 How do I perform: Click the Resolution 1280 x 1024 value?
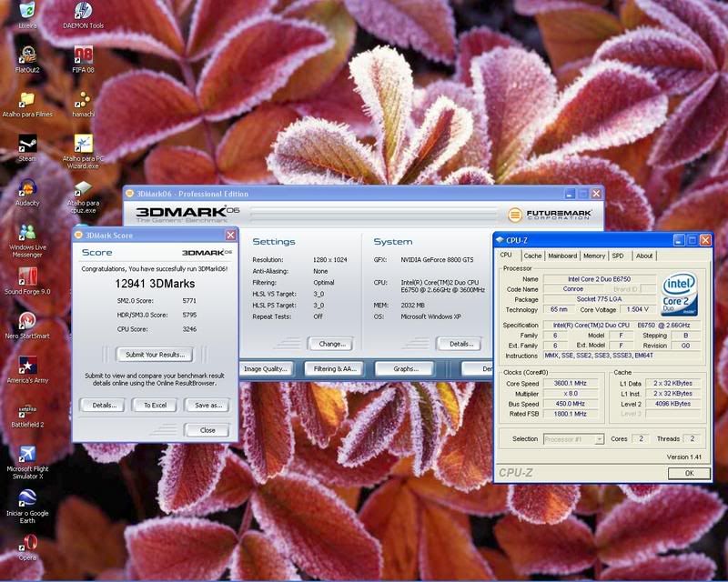[329, 260]
